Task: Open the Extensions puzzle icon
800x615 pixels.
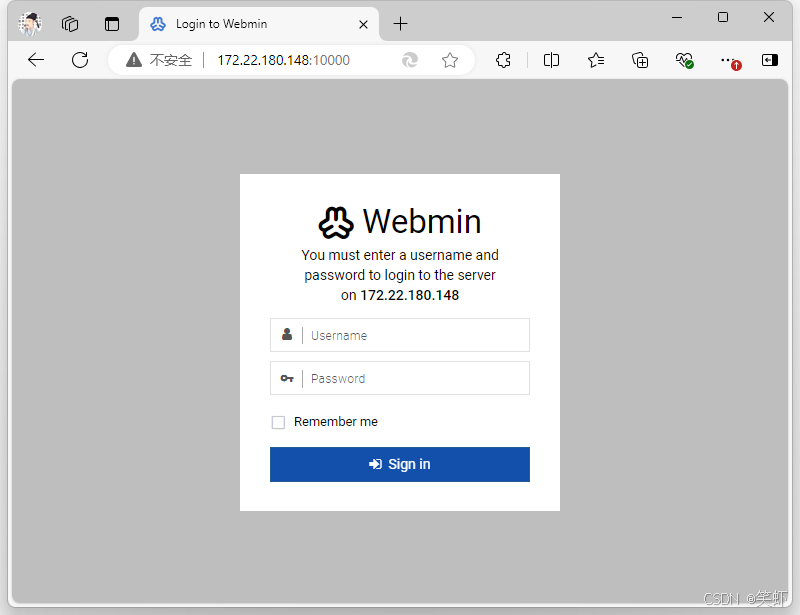Action: 503,60
